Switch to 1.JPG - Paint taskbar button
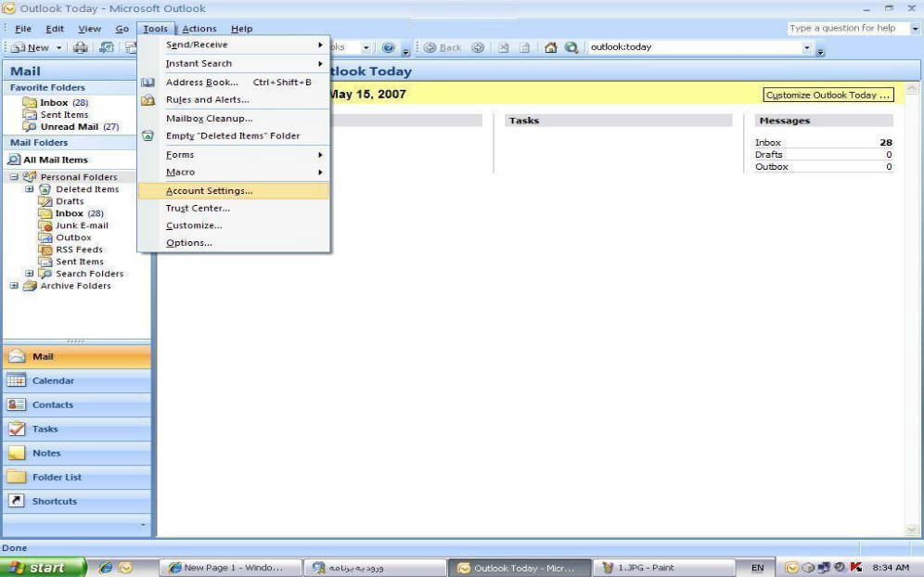924x577 pixels. coord(663,568)
